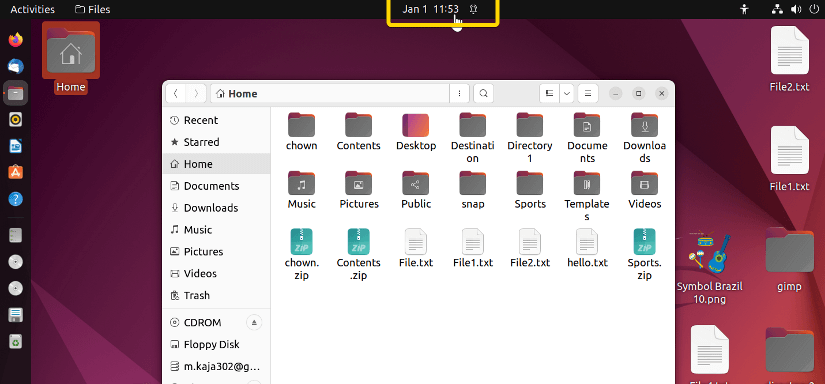Select Symbol Brazil 10.png on the desktop
Viewport: 825px width, 384px height.
click(x=709, y=268)
